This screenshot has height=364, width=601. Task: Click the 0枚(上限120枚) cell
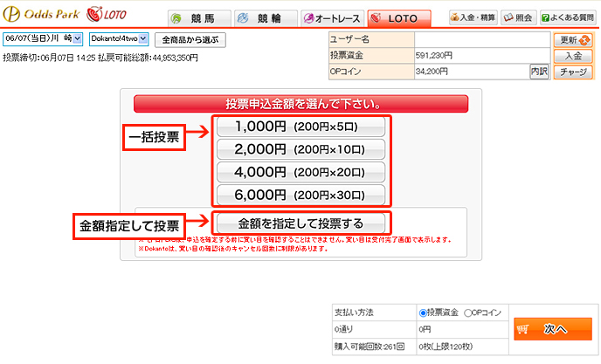click(462, 347)
